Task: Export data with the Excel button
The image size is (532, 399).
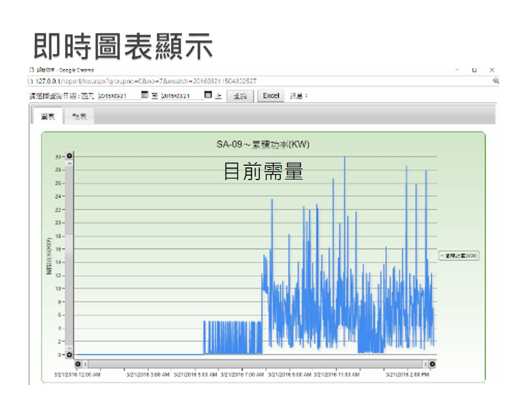Action: (x=271, y=96)
